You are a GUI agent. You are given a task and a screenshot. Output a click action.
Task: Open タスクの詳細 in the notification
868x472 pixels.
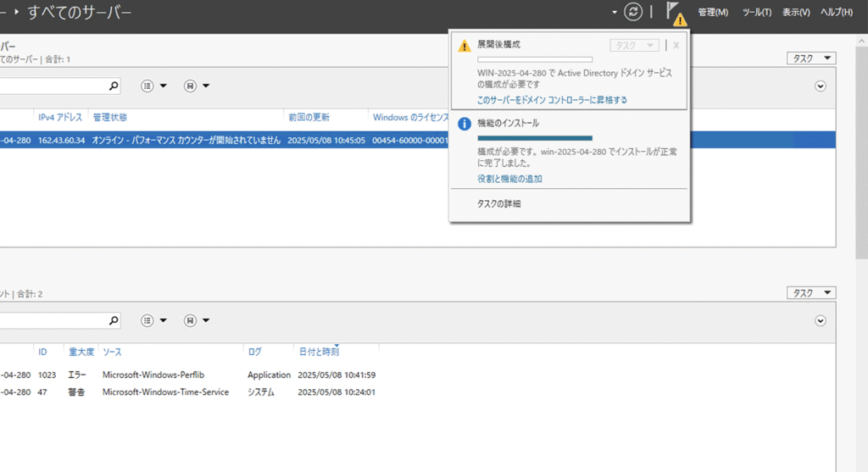[x=498, y=203]
